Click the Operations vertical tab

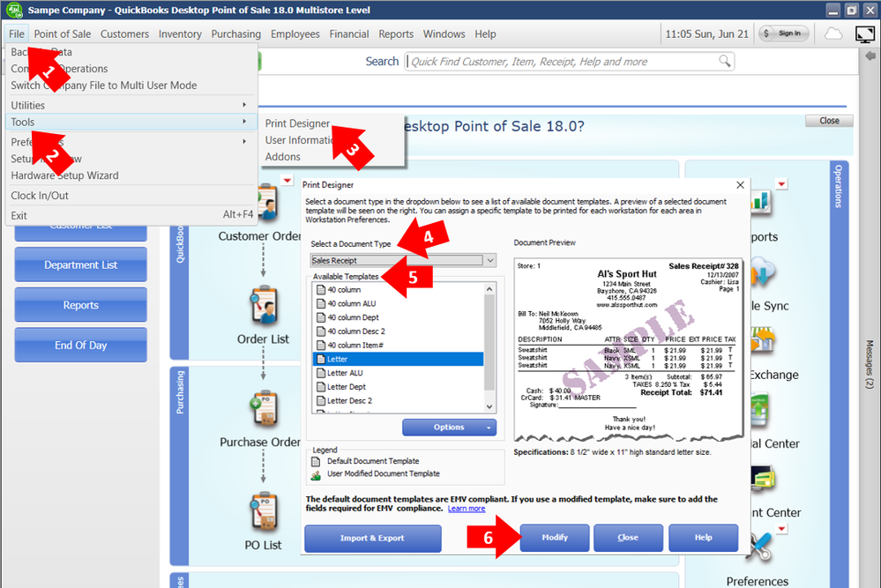tap(839, 187)
